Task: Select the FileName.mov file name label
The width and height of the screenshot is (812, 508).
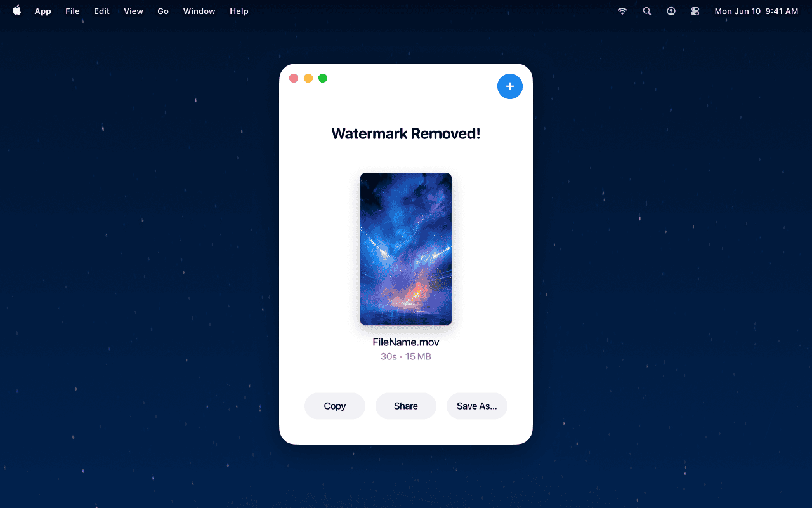Action: [405, 342]
